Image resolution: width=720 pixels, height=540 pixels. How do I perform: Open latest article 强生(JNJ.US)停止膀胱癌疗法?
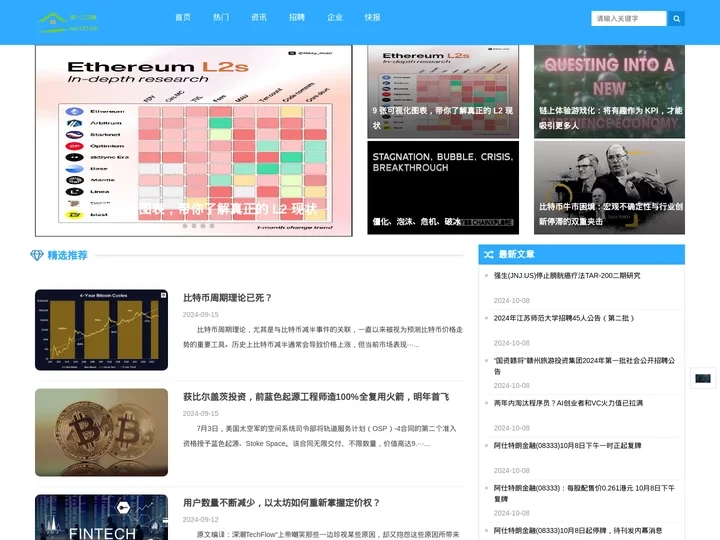point(567,276)
